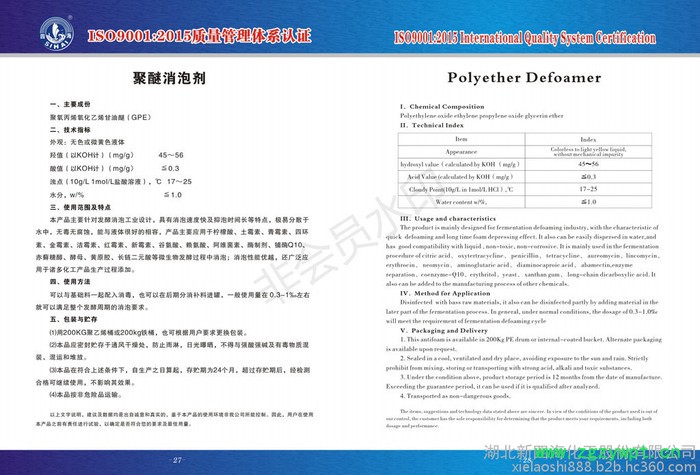Select the '二、技术指标' heading
Viewport: 700px width, 475px height.
(70, 130)
